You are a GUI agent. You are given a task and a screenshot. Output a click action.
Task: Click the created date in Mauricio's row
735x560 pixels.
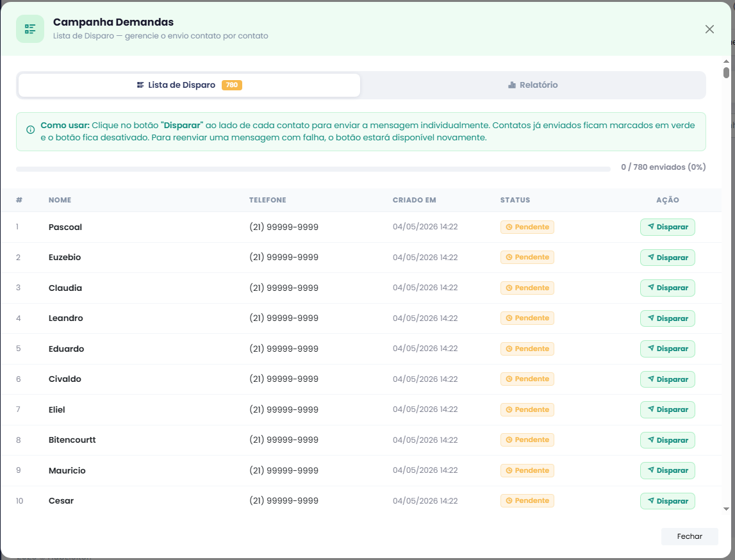(425, 470)
